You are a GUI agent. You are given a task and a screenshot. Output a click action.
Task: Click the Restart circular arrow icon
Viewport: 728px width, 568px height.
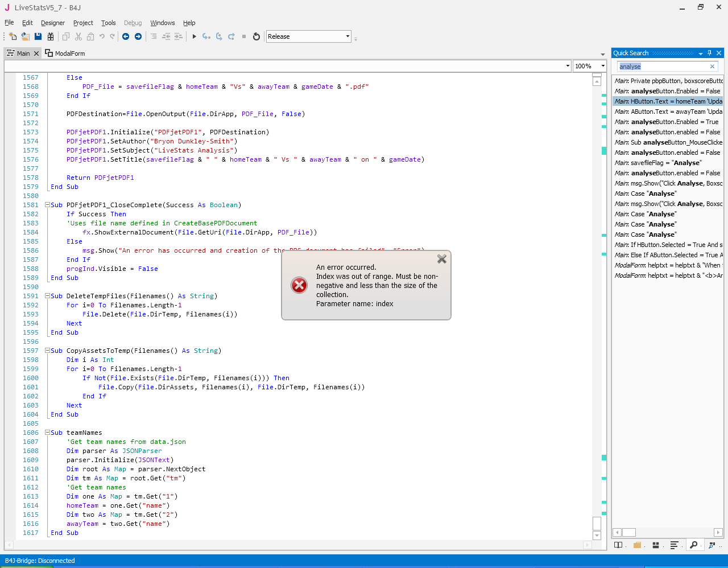tap(257, 36)
